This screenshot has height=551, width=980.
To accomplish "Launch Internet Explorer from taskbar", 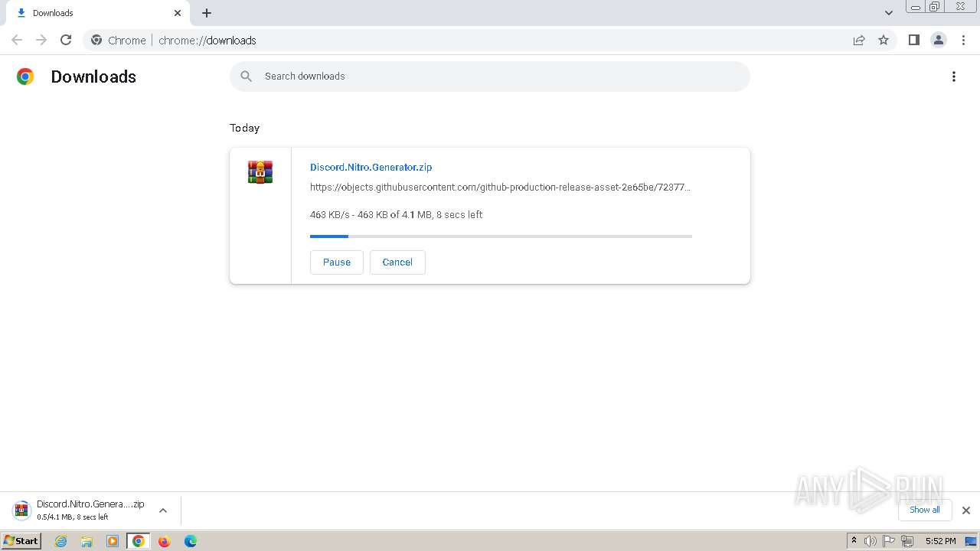I will pos(61,541).
